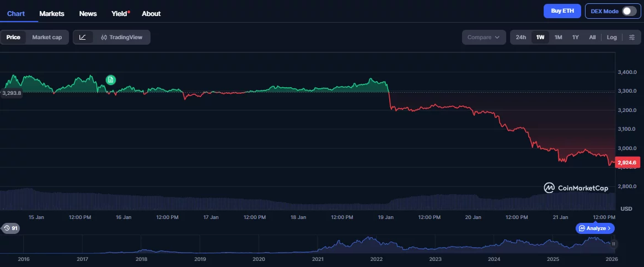Viewport: 644px width, 267px height.
Task: Open chart settings sliders icon
Action: point(631,38)
